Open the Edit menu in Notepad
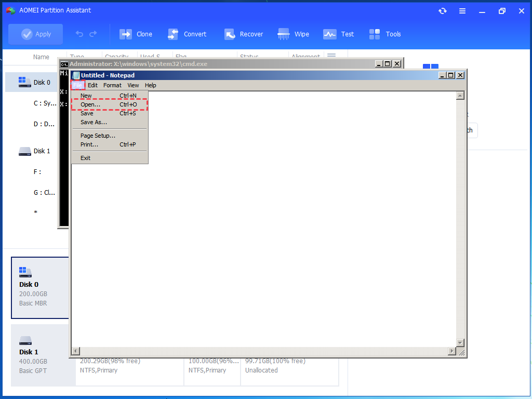The image size is (532, 399). (92, 85)
